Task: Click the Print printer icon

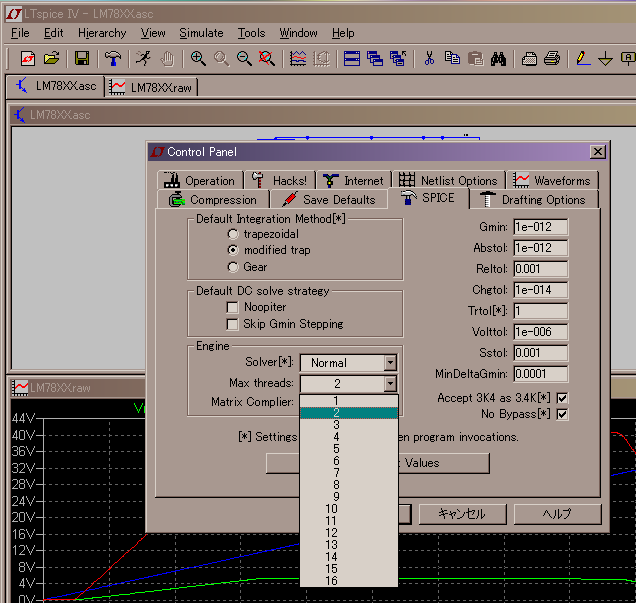Action: pyautogui.click(x=552, y=59)
